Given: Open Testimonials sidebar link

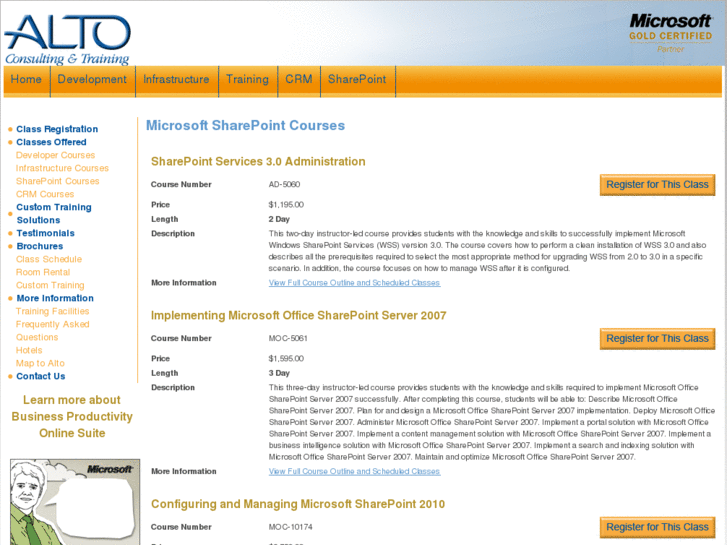Looking at the screenshot, I should 45,233.
